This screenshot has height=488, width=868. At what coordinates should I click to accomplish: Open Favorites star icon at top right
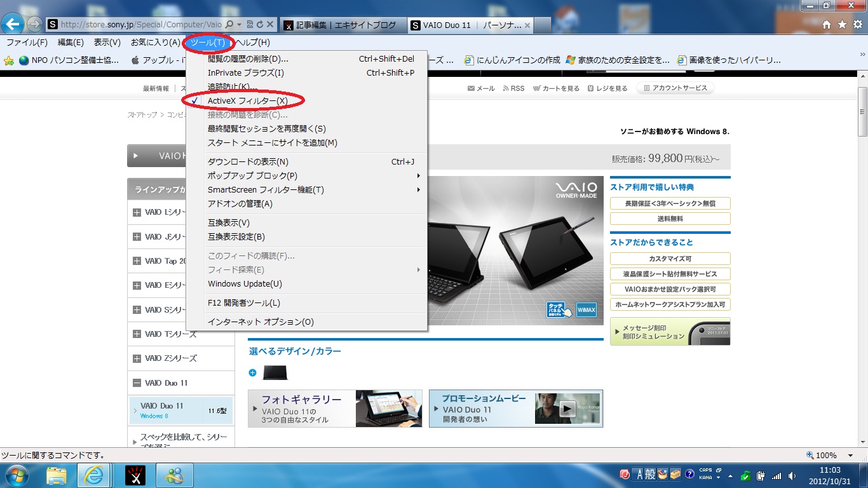click(842, 25)
